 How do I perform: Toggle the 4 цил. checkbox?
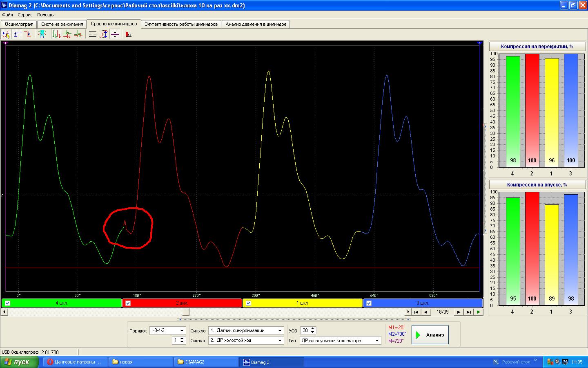pyautogui.click(x=7, y=303)
